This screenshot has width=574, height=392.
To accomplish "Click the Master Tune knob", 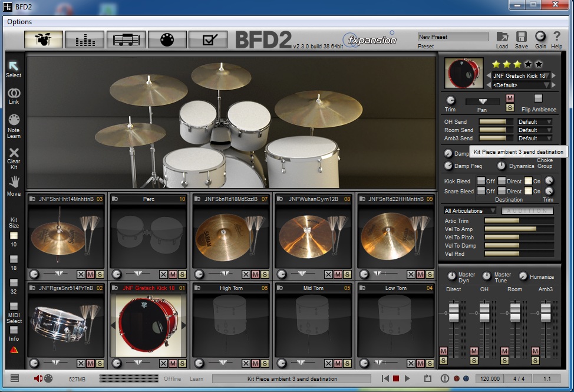I will [487, 276].
